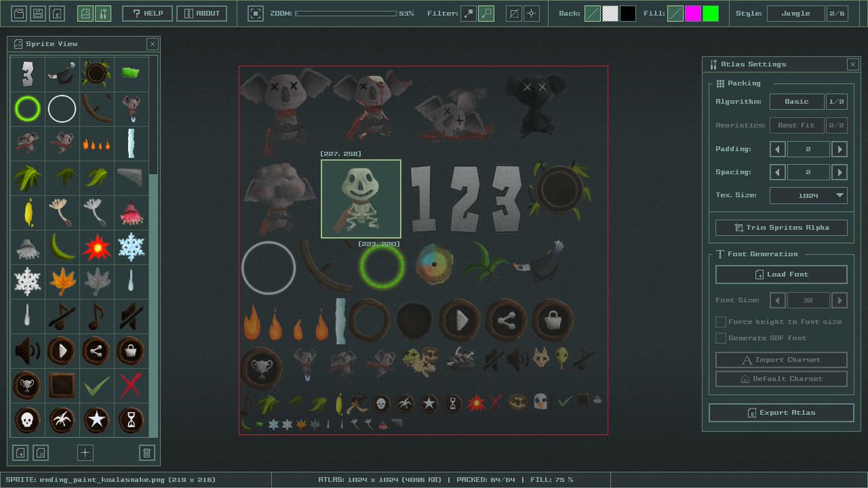Add a new sprite with the plus button

click(x=85, y=452)
